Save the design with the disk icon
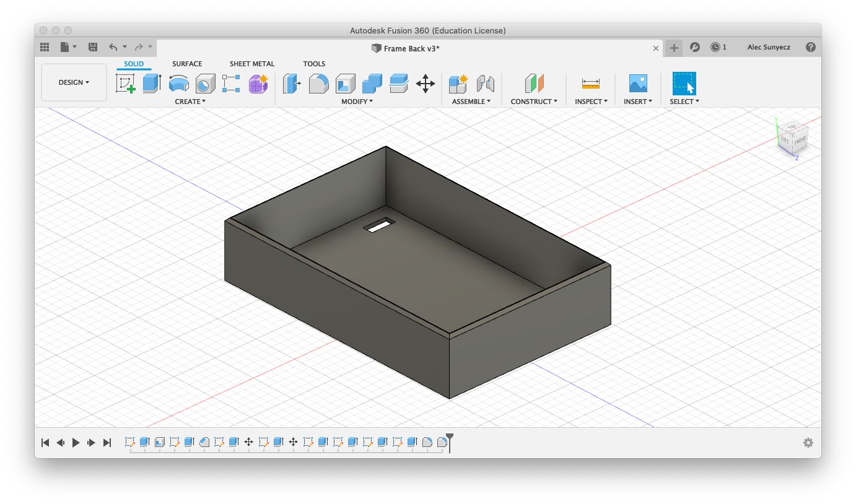Image resolution: width=856 pixels, height=504 pixels. pyautogui.click(x=93, y=47)
